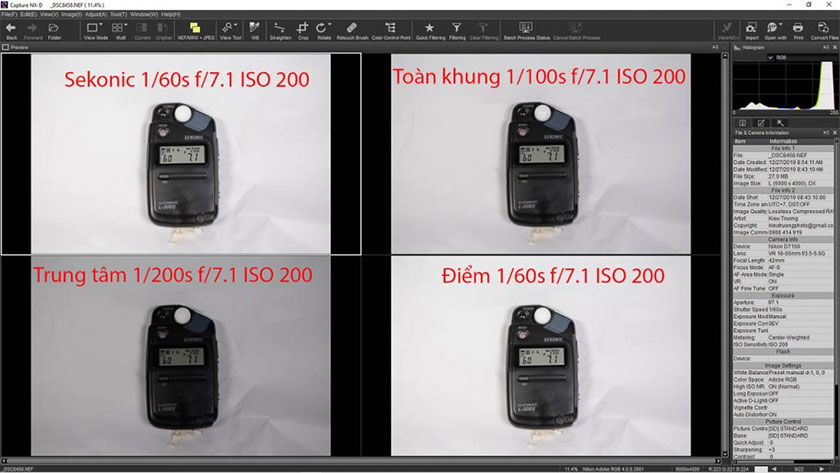The image size is (840, 473).
Task: Click the Focal Length 42mm row
Action: coord(783,260)
